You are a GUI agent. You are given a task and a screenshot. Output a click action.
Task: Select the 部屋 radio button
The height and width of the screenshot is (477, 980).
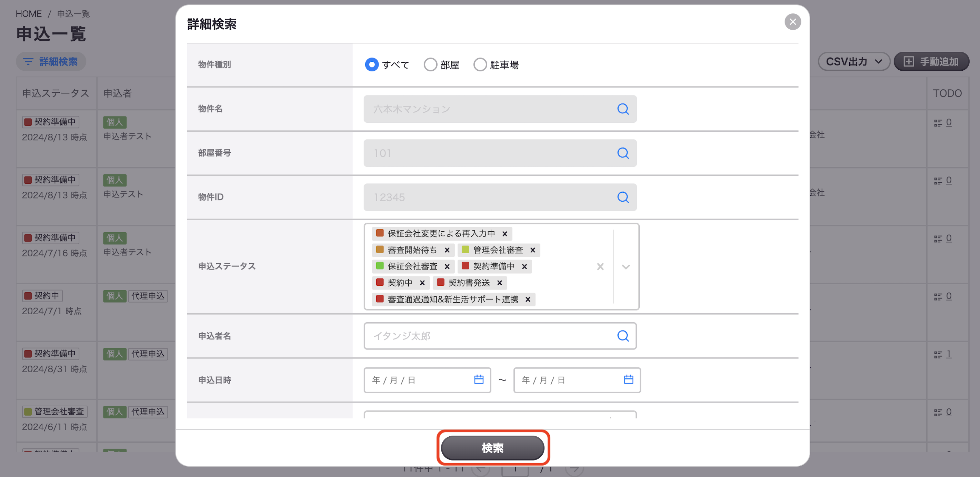[x=430, y=65]
